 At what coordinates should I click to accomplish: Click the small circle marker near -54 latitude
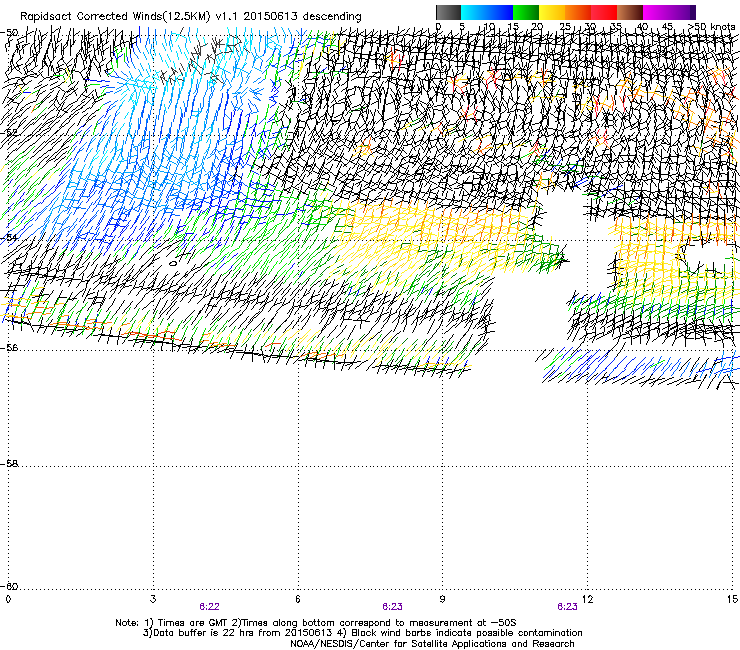click(173, 263)
